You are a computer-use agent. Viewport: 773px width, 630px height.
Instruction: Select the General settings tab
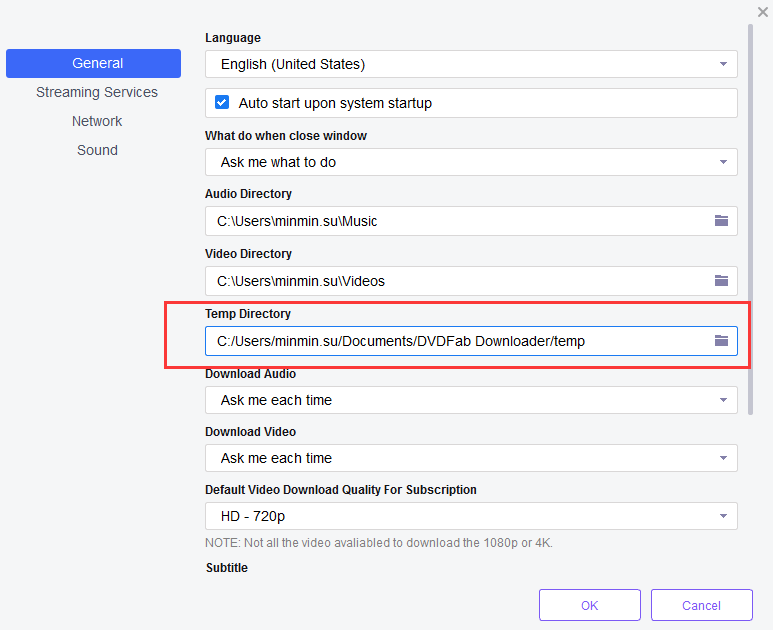tap(93, 63)
